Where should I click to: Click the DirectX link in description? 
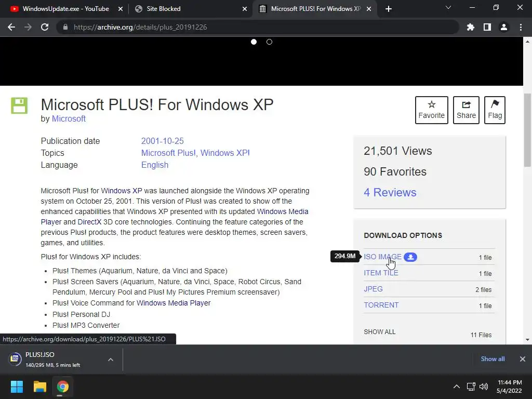(89, 222)
